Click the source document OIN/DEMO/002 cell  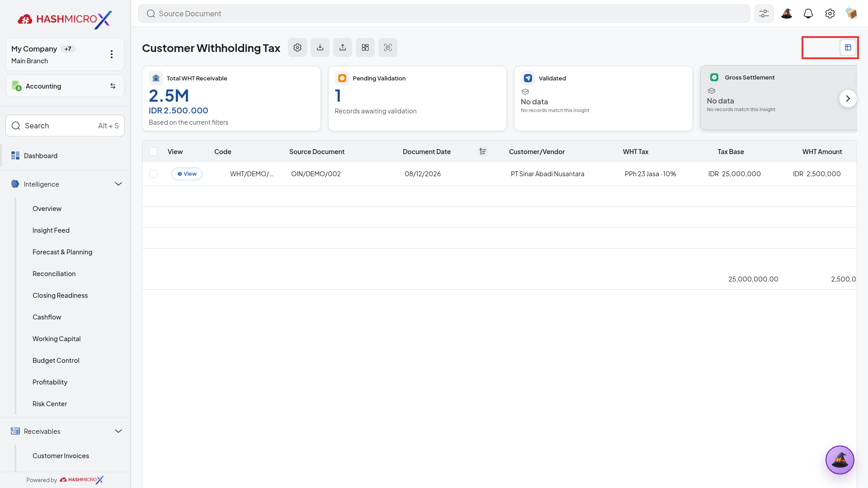point(316,174)
